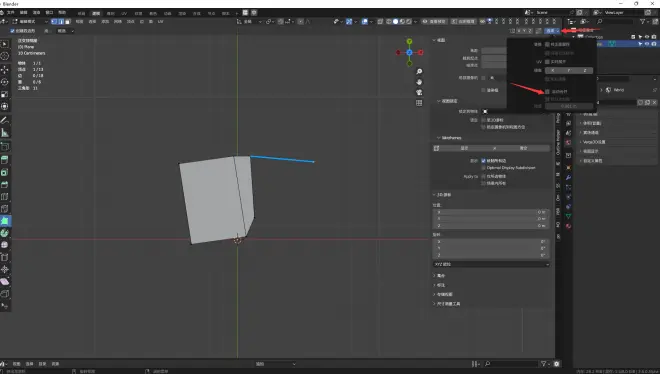Click the Scene selector field in top bar
Viewport: 660px width, 374px height.
click(x=551, y=13)
